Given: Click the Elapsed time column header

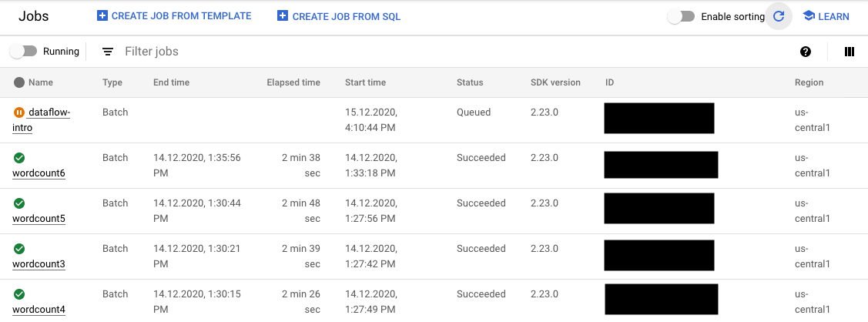Looking at the screenshot, I should (x=293, y=82).
